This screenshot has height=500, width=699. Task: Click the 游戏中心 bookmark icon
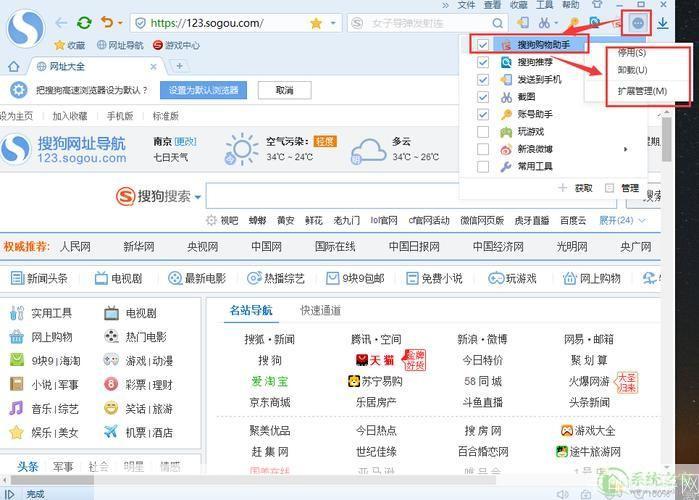tap(157, 45)
